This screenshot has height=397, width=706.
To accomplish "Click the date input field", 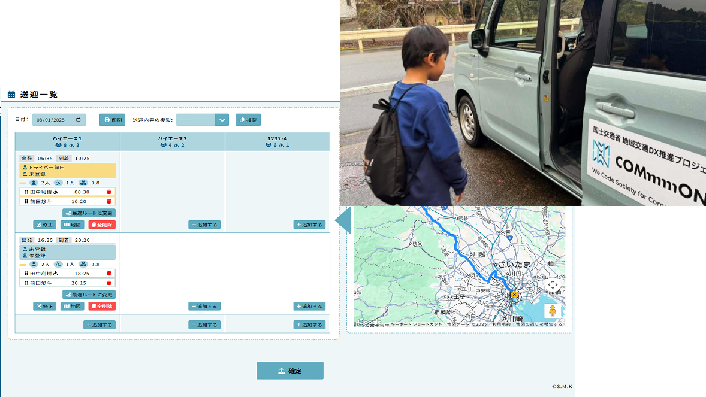I will [59, 120].
